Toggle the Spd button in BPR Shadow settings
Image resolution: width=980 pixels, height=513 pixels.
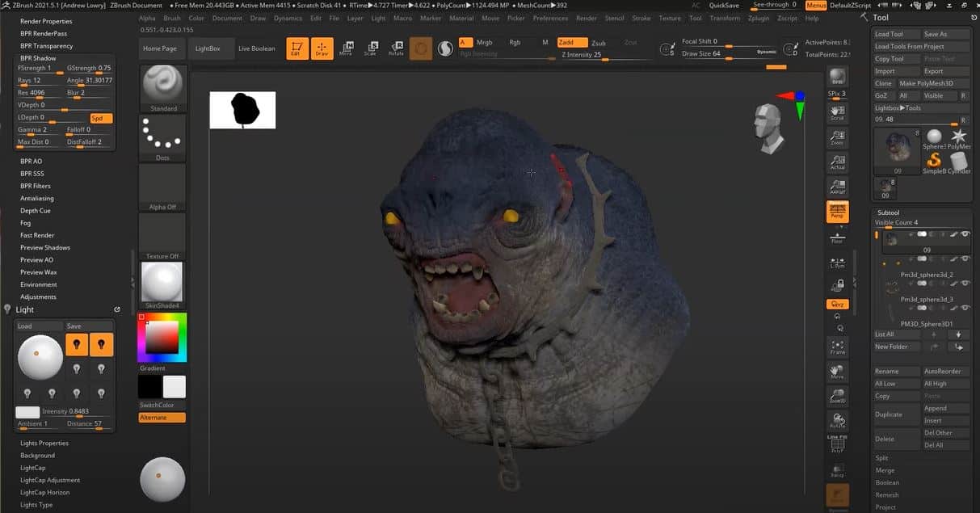pyautogui.click(x=101, y=118)
